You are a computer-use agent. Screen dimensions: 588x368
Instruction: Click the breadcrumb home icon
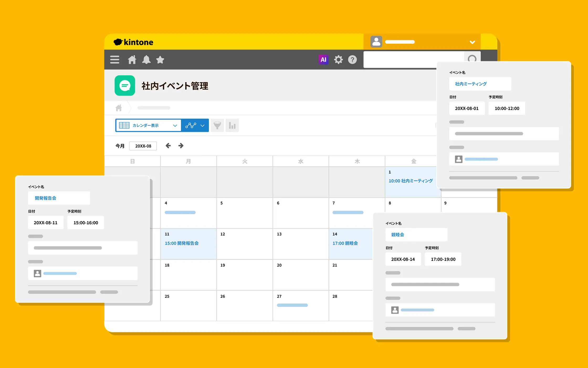tap(119, 108)
